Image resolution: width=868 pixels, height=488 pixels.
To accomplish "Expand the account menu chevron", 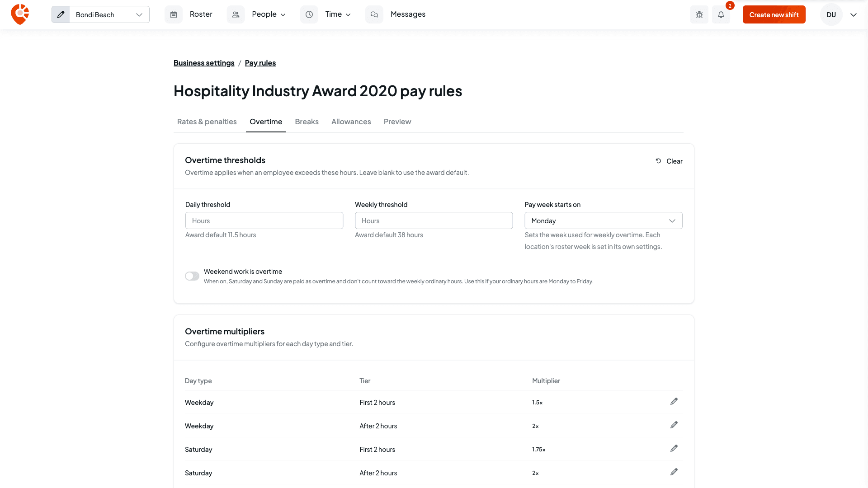I will (854, 14).
